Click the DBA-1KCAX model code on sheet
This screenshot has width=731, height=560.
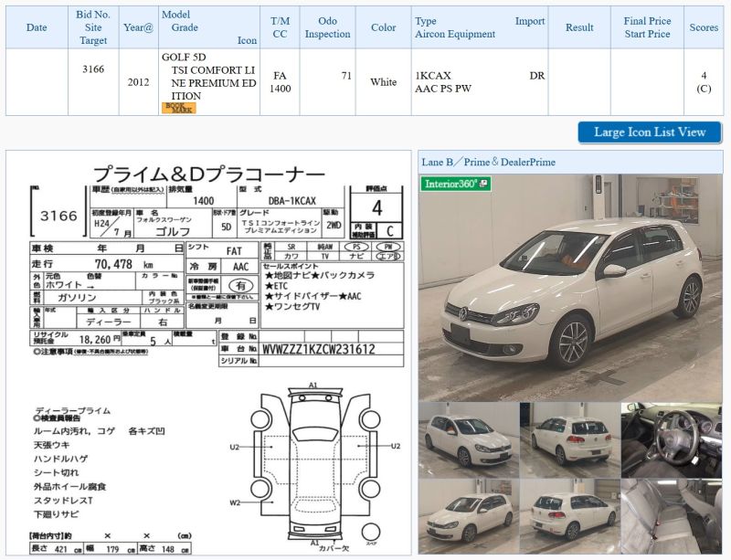(291, 201)
